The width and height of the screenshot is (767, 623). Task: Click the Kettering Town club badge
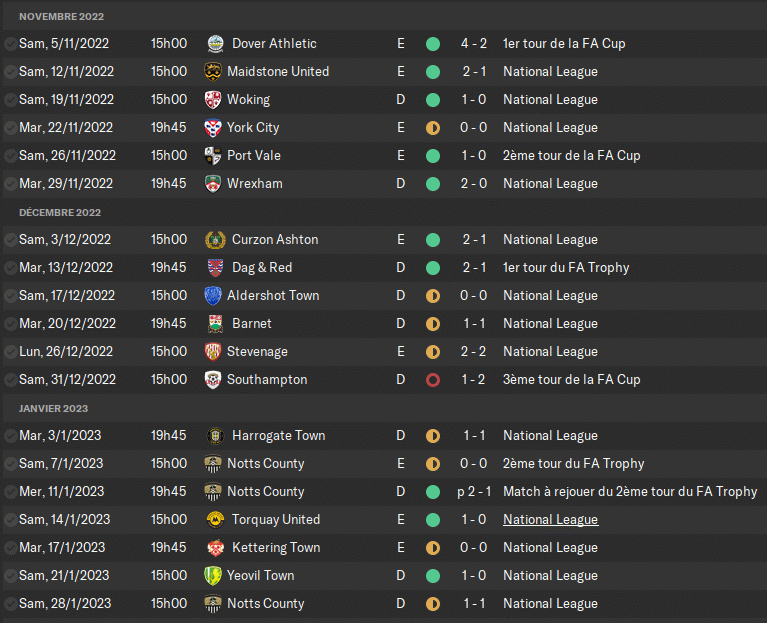214,548
